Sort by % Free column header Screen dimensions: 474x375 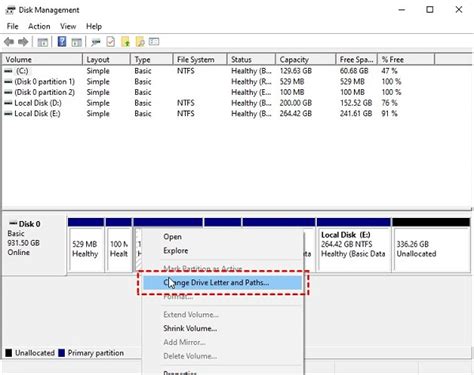(x=406, y=60)
